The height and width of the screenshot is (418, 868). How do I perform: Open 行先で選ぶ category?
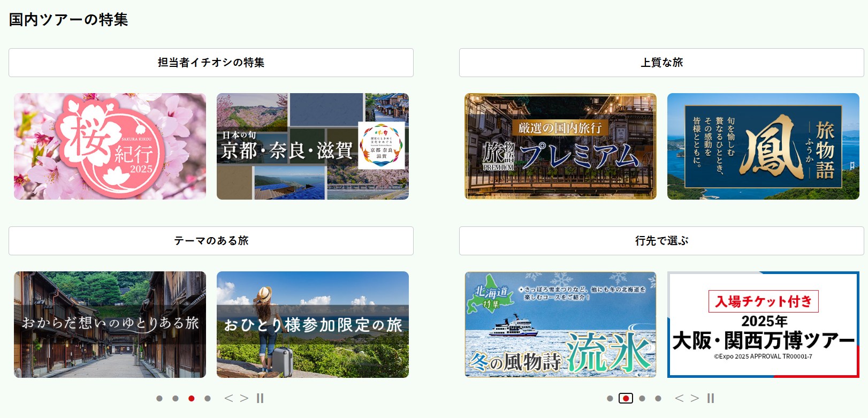pos(661,241)
